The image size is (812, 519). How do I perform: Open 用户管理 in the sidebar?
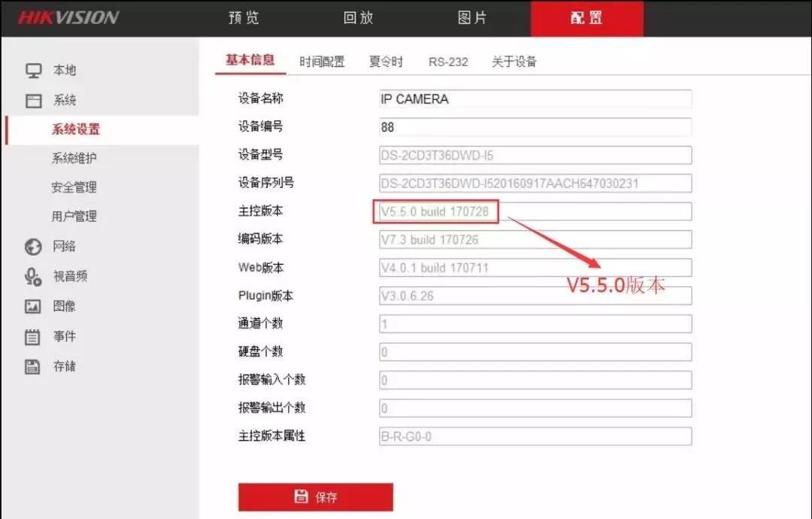[74, 216]
